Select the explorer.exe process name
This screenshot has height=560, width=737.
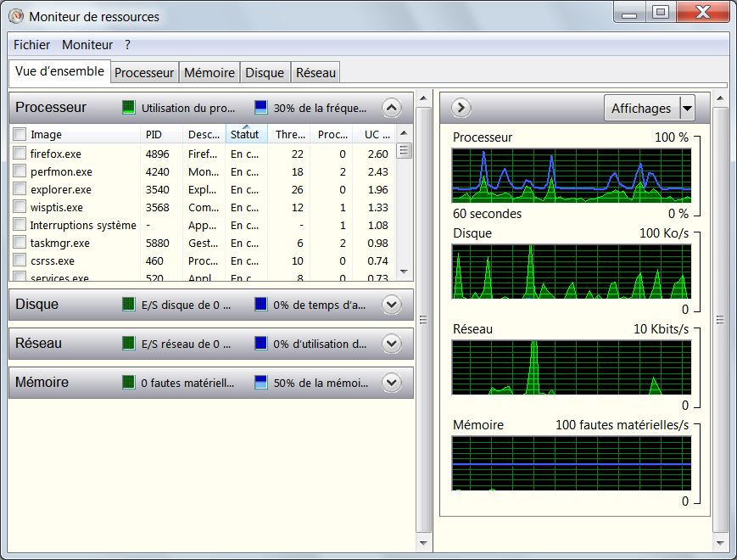point(61,189)
